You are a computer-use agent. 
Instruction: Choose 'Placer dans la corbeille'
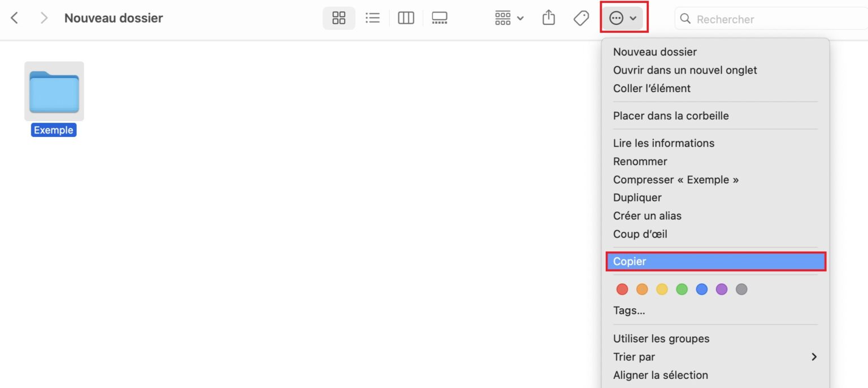[x=671, y=115]
